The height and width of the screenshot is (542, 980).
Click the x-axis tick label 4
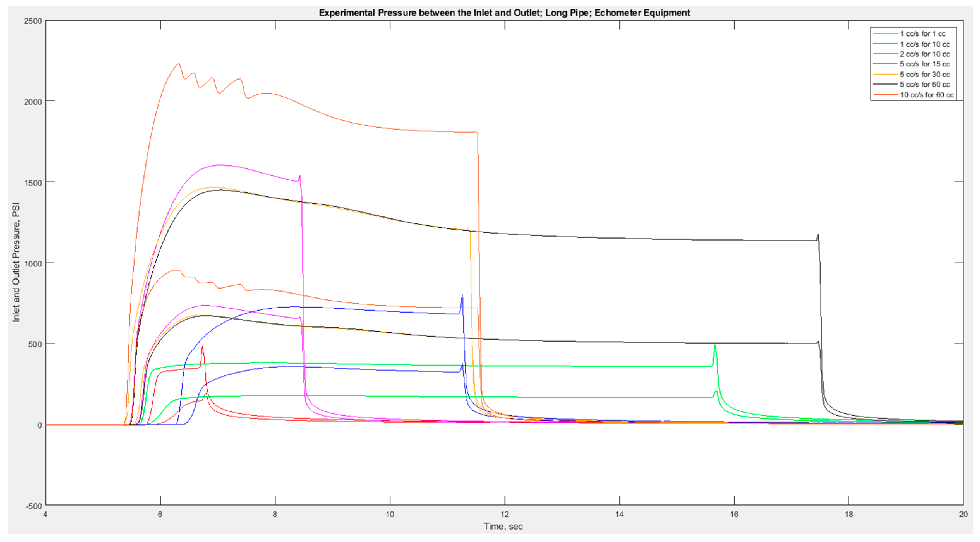click(x=45, y=514)
